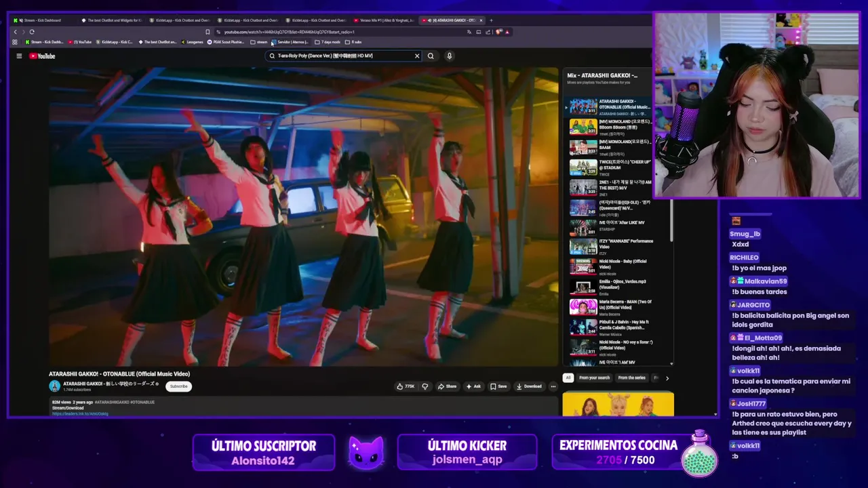868x488 pixels.
Task: Open chat user Malkavian59's name
Action: pos(766,281)
